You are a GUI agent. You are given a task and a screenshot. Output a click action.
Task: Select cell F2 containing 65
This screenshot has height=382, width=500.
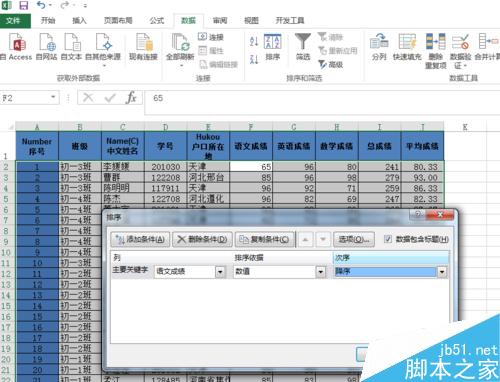pos(251,167)
